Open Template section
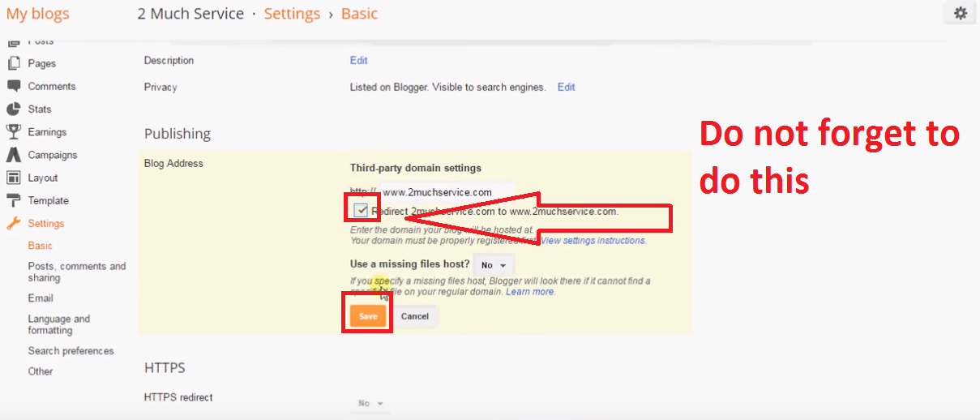 point(48,200)
